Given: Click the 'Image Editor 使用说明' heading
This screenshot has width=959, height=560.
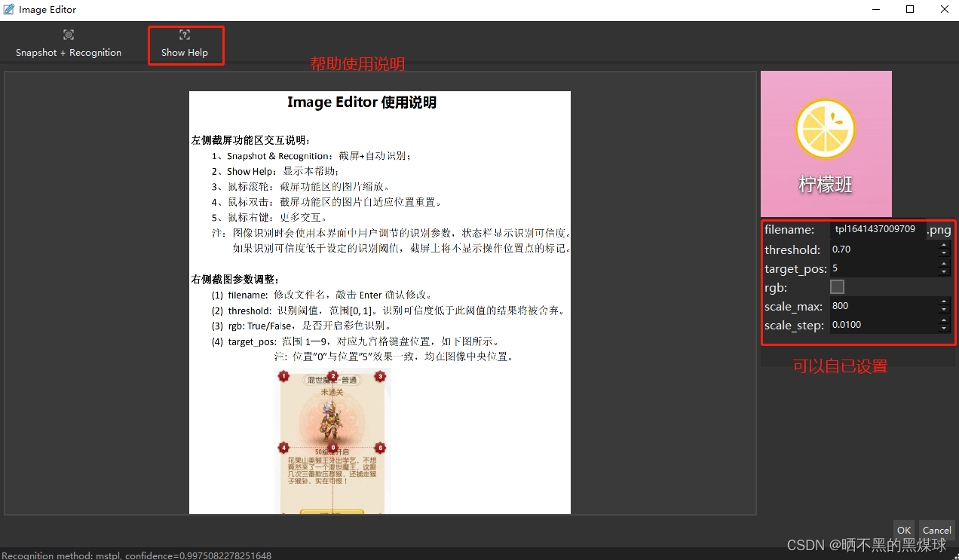Looking at the screenshot, I should (362, 103).
